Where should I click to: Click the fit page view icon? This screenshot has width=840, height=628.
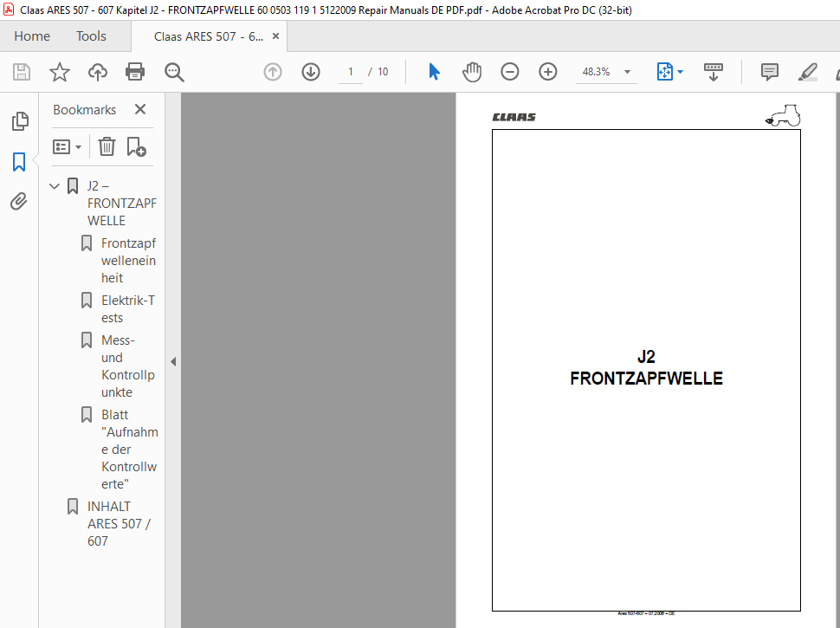[x=665, y=72]
